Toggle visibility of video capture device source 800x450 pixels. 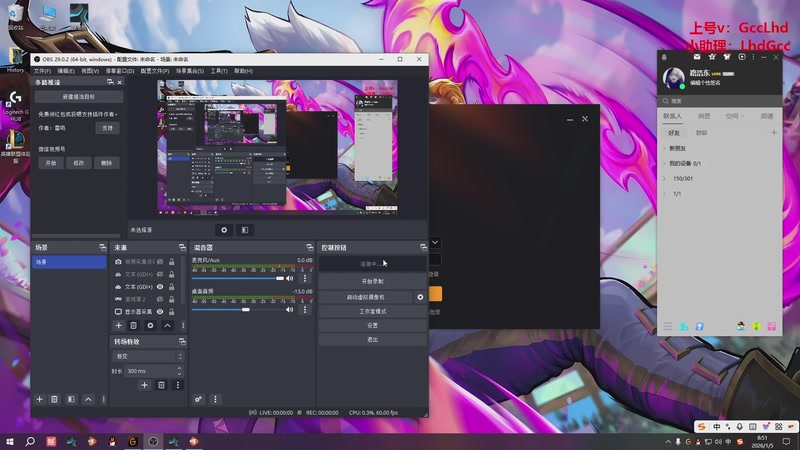click(160, 262)
